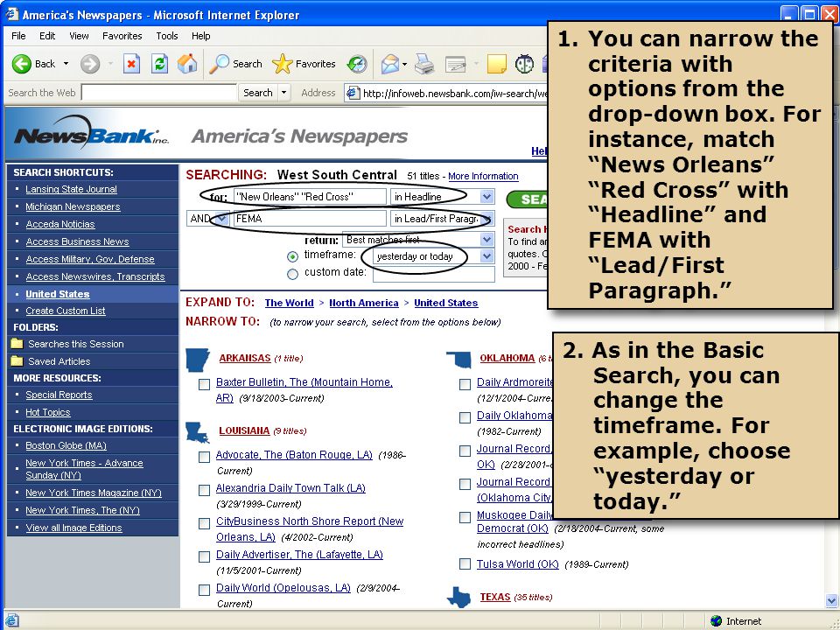
Task: Click the Arkansas state map icon
Action: (x=197, y=360)
